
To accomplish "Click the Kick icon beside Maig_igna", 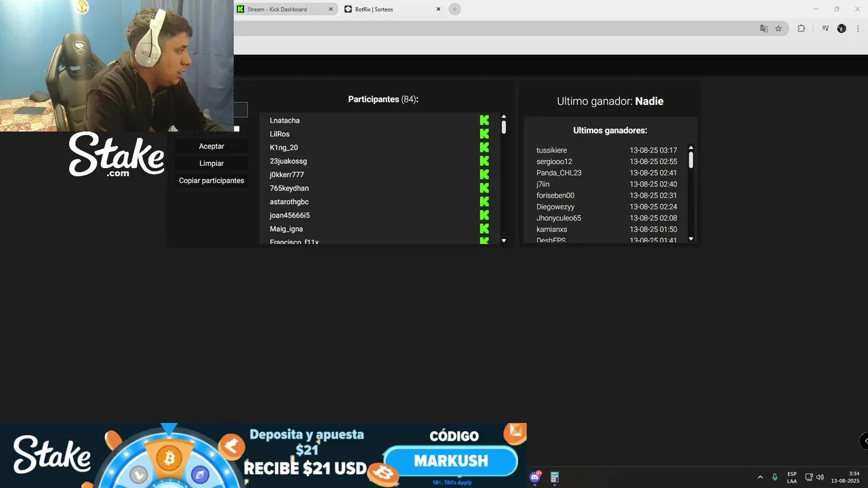I will (x=484, y=228).
